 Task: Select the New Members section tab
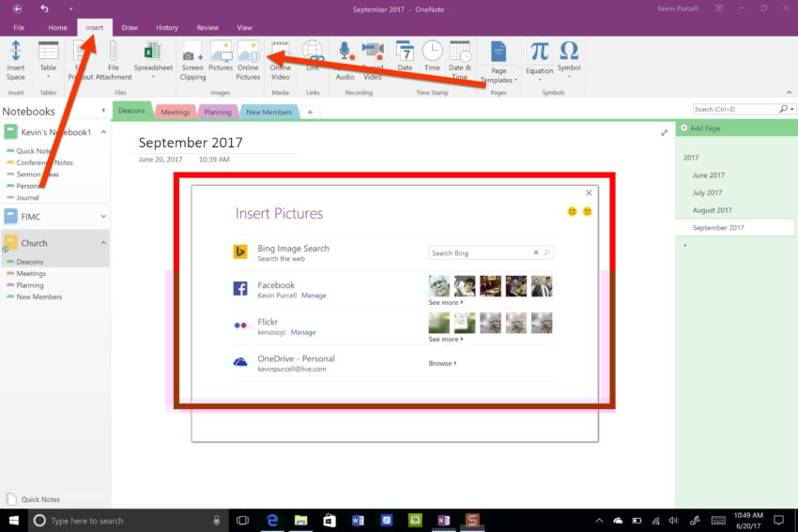(x=269, y=112)
